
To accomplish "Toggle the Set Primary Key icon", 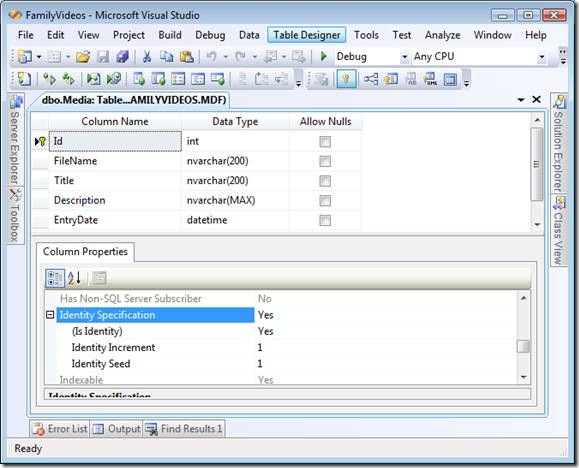I will click(x=346, y=79).
